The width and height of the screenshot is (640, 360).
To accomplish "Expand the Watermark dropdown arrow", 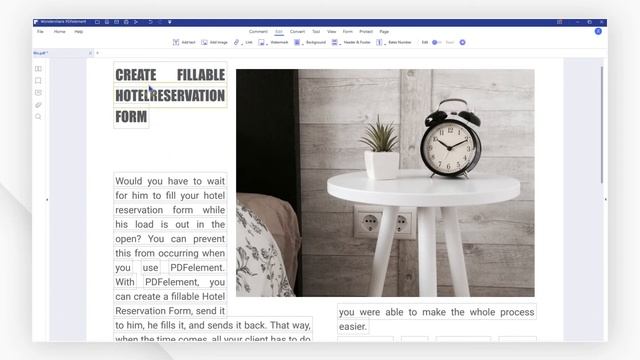I will click(x=267, y=43).
